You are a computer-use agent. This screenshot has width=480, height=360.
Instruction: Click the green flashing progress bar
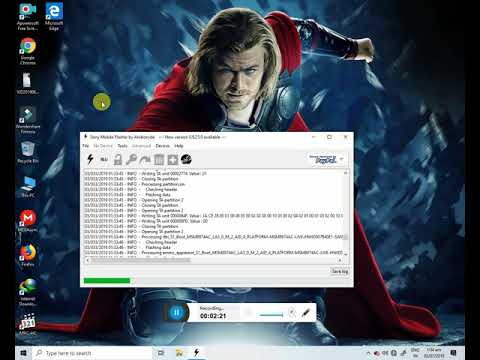point(107,281)
